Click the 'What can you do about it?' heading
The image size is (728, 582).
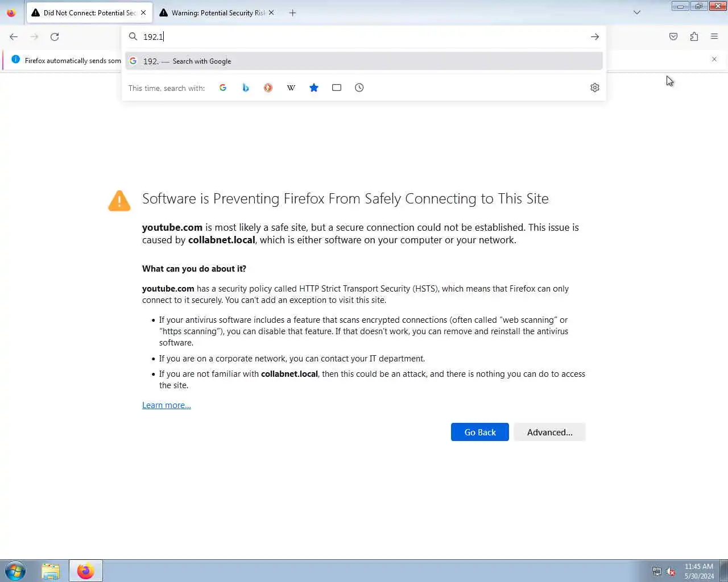tap(194, 268)
